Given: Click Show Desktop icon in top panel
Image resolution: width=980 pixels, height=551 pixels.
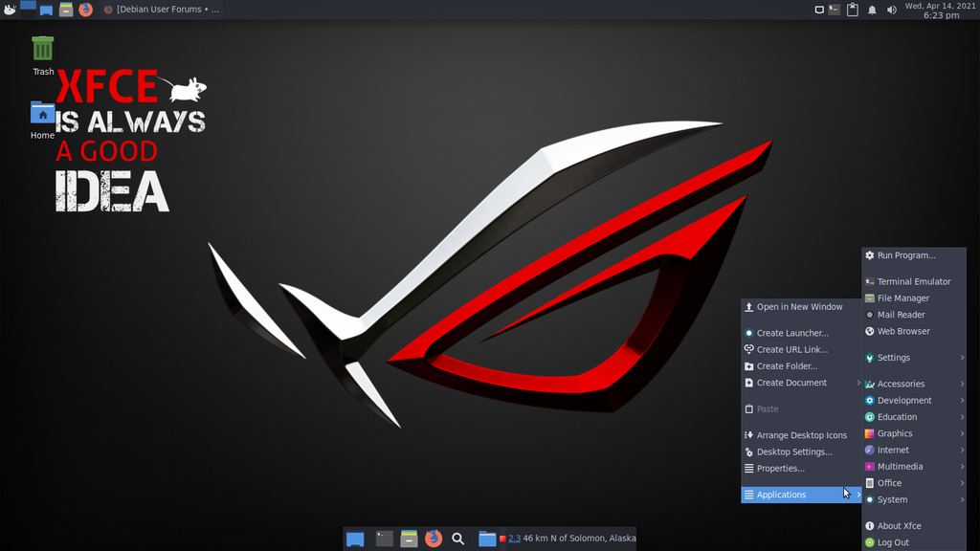Looking at the screenshot, I should point(46,10).
